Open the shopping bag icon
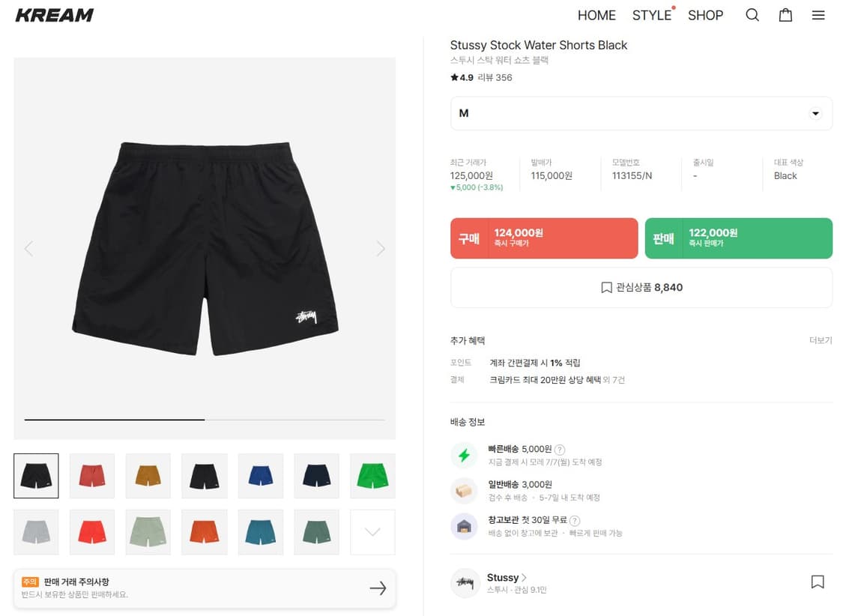843x616 pixels. [785, 15]
